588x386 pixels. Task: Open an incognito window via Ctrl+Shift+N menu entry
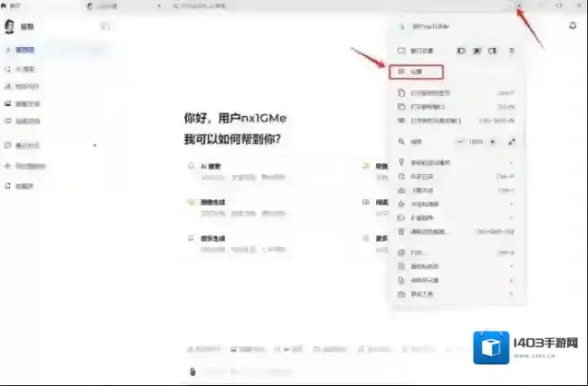(455, 121)
